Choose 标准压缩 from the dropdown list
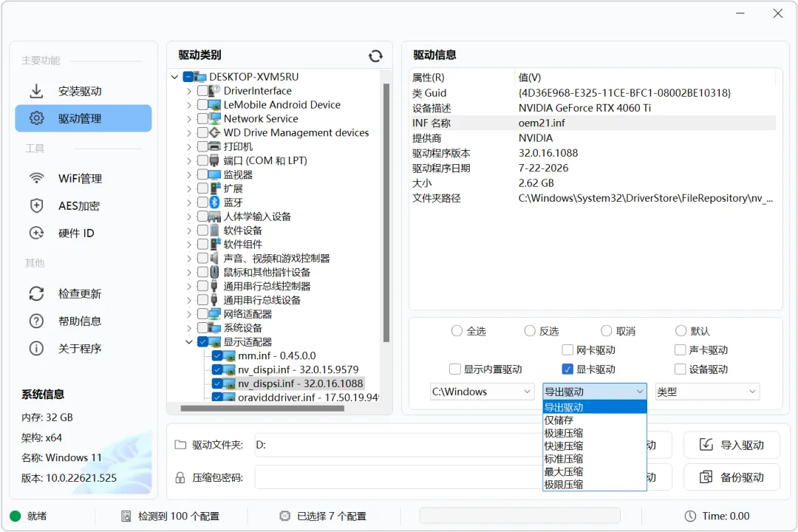The height and width of the screenshot is (532, 798). pyautogui.click(x=594, y=459)
